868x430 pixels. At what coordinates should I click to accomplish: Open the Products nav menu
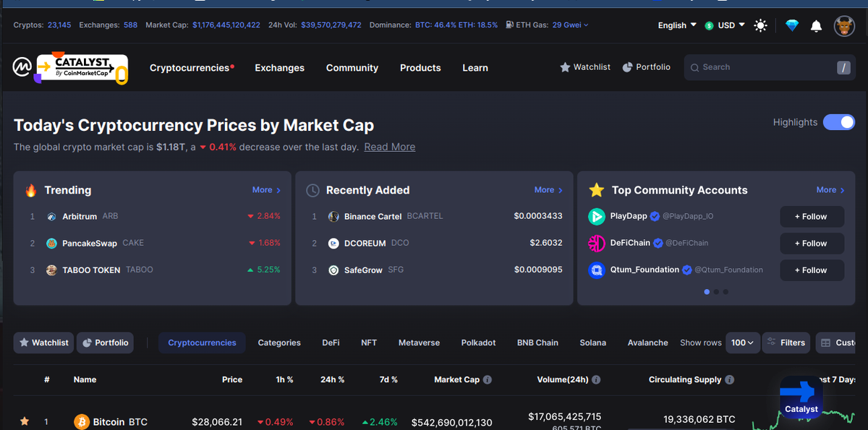point(420,68)
